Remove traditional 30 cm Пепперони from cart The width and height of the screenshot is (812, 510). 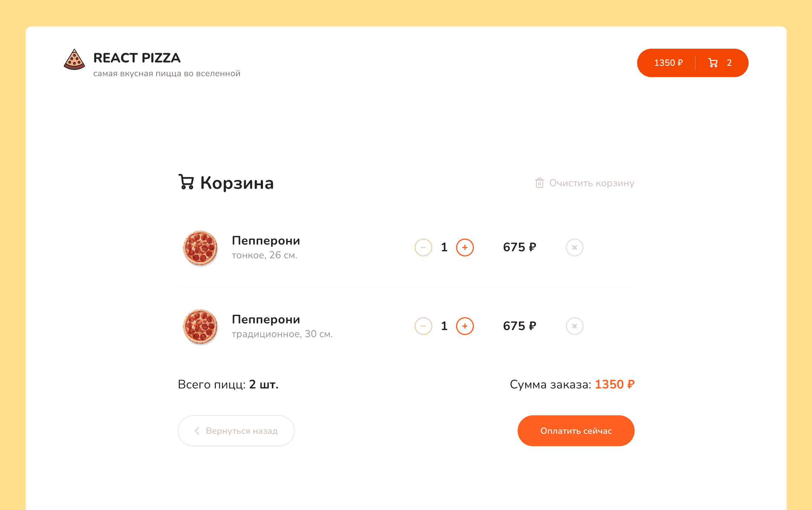pyautogui.click(x=574, y=326)
